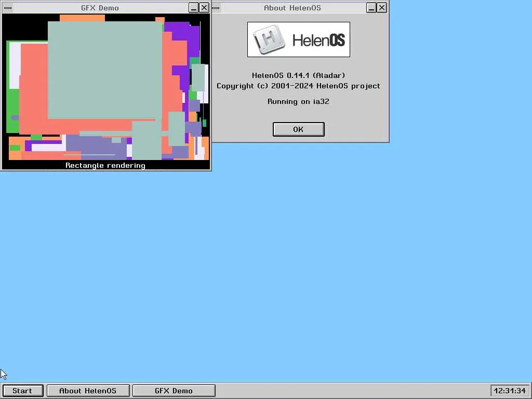Minimize the GFX Demo window
Viewport: 532px width, 399px height.
[x=194, y=8]
